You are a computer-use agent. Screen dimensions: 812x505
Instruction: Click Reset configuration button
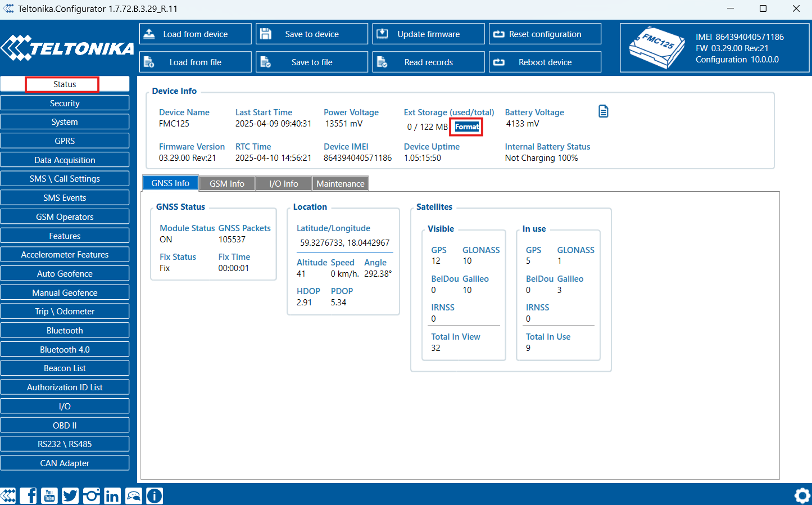(545, 34)
